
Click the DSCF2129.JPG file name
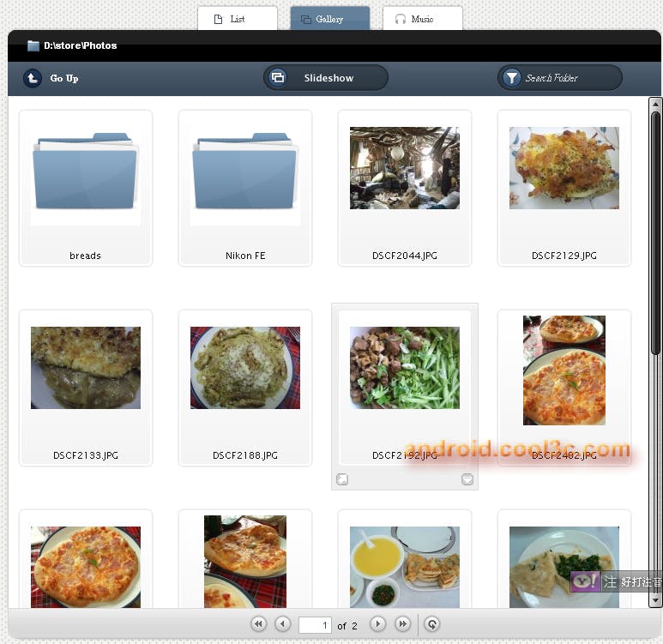564,256
